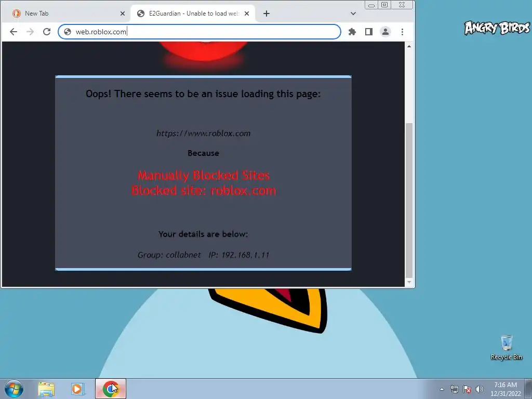Open the Extensions puzzle icon
Viewport: 532px width, 399px height.
coord(352,32)
